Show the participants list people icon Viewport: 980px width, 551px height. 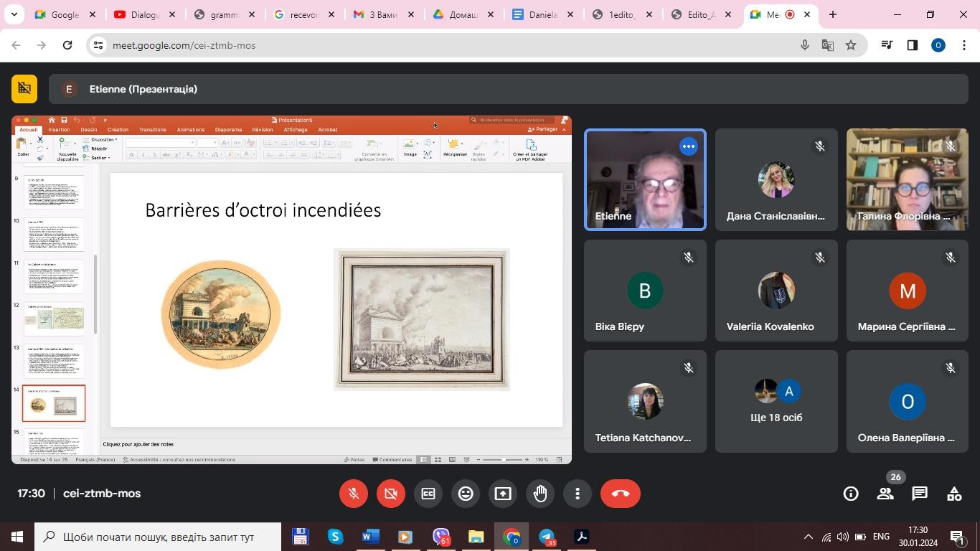pos(885,494)
